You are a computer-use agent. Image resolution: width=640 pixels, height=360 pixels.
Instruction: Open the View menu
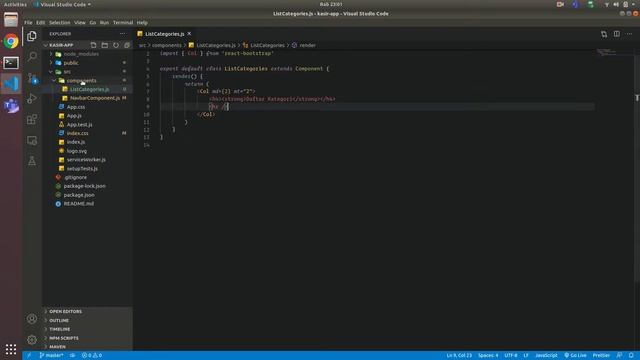[x=80, y=23]
